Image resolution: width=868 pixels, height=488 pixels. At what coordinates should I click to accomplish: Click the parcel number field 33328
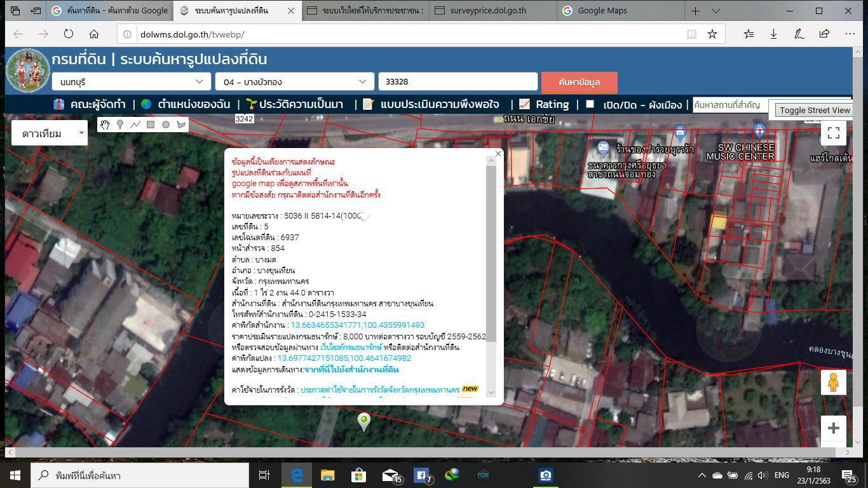pos(458,82)
